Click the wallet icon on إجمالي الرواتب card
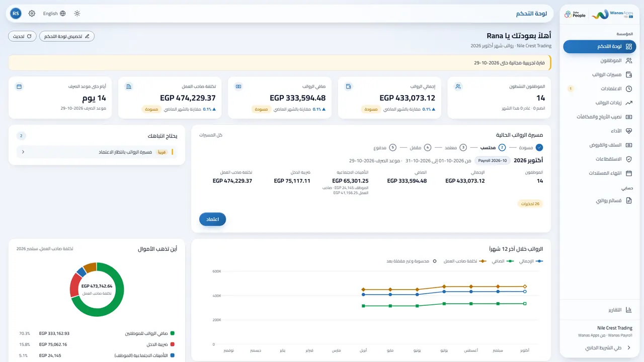644x362 pixels. pyautogui.click(x=348, y=86)
